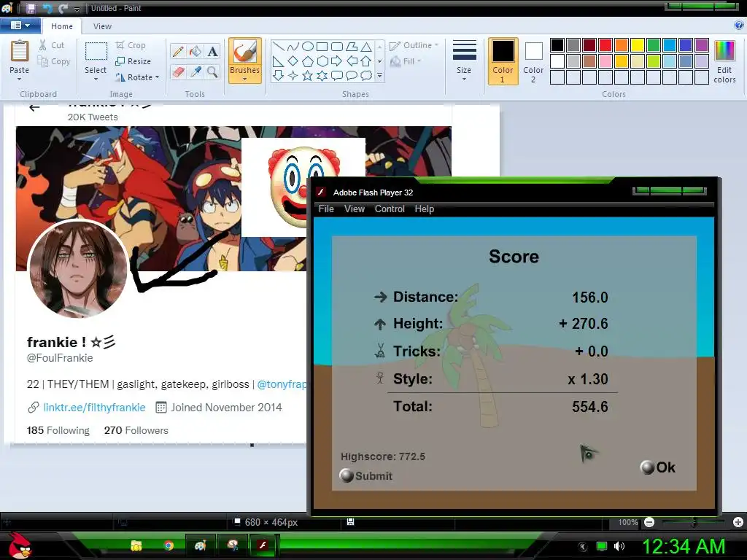Click the 12:34 AM taskbar clock
This screenshot has width=747, height=560.
684,546
